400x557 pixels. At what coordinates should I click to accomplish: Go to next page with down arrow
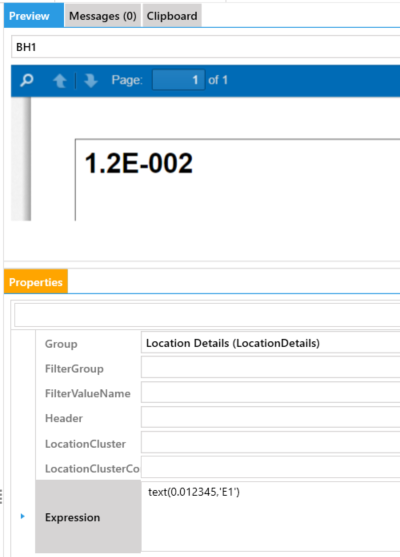pyautogui.click(x=91, y=81)
